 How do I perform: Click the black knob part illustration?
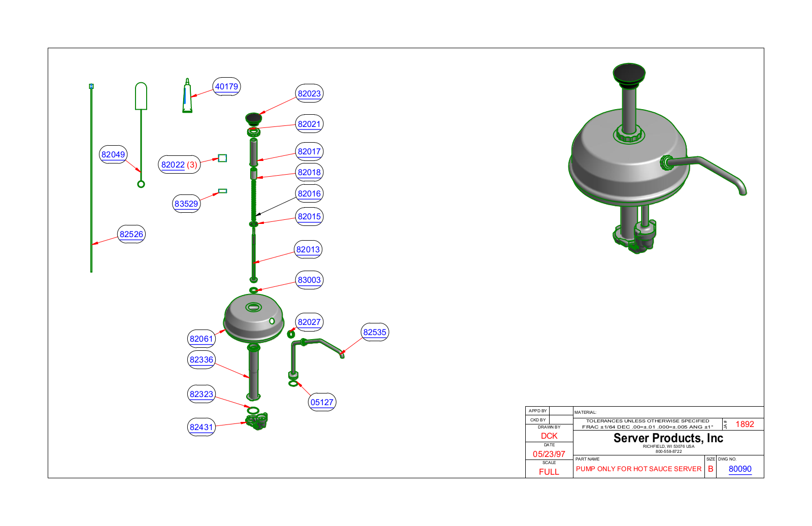point(253,119)
